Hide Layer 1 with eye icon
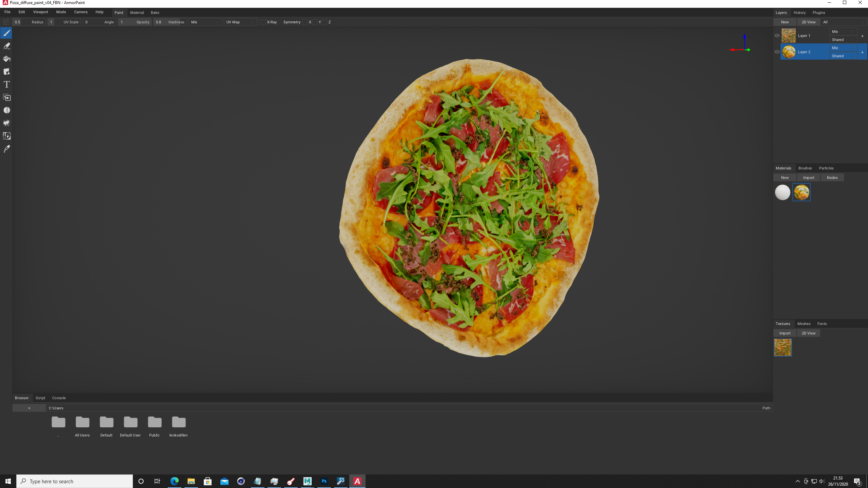Image resolution: width=868 pixels, height=488 pixels. 777,36
